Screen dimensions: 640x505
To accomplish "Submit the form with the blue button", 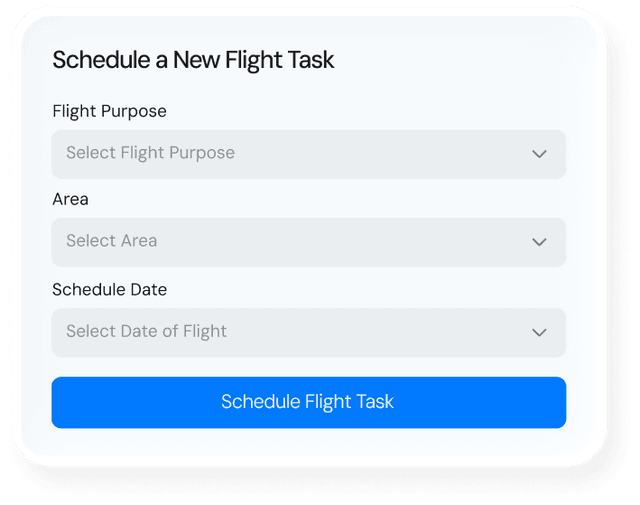I will (x=308, y=402).
